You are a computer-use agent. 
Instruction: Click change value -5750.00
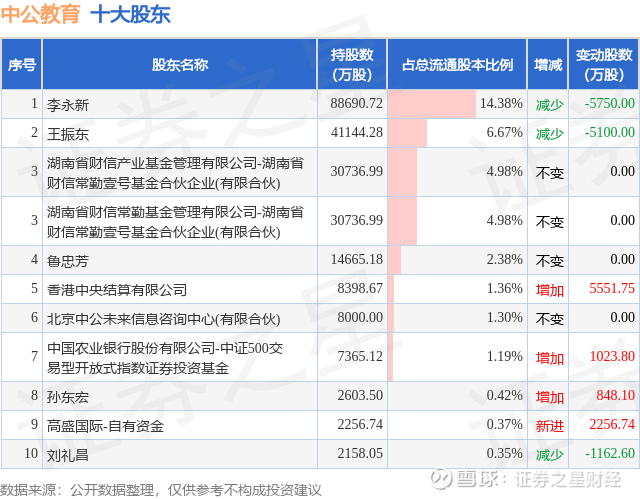click(x=609, y=104)
